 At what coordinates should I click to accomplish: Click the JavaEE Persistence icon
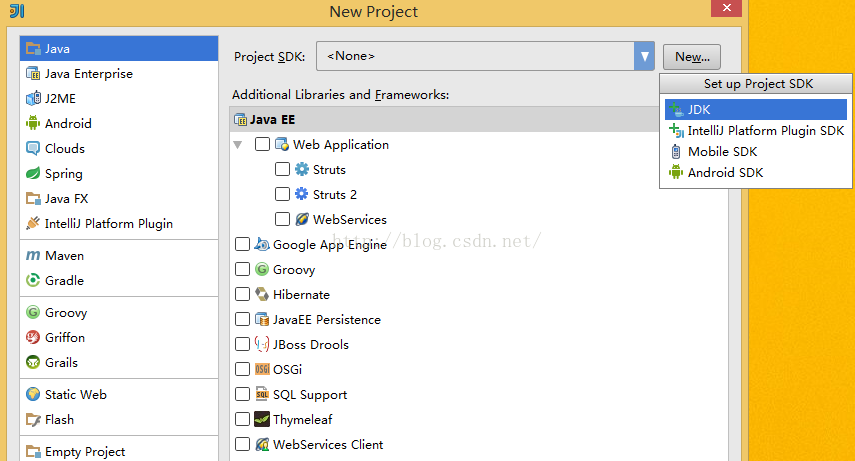click(x=262, y=319)
